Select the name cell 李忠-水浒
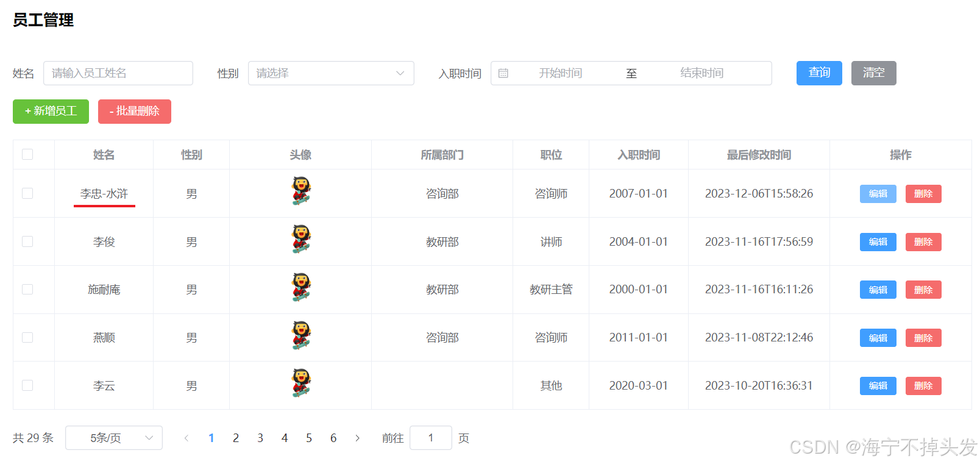Viewport: 980px width, 464px height. coord(104,194)
